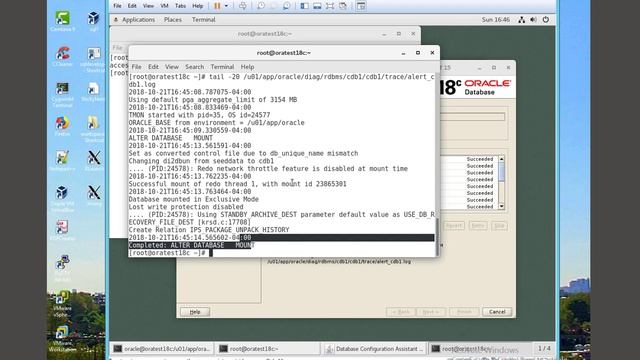Send Ctrl+Alt+Del to the virtual machine

point(242,6)
